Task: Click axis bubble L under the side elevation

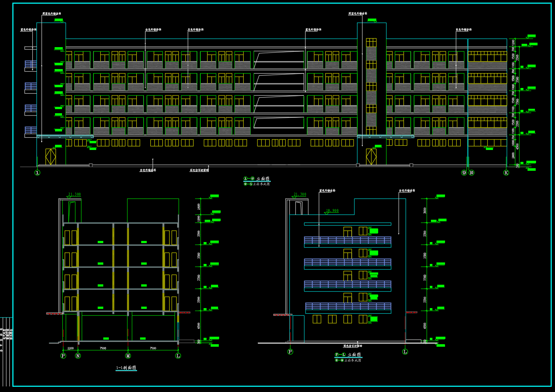Action: tap(405, 352)
